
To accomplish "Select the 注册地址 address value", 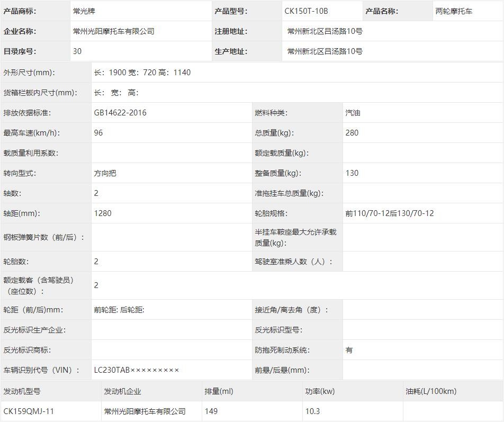I will [325, 31].
